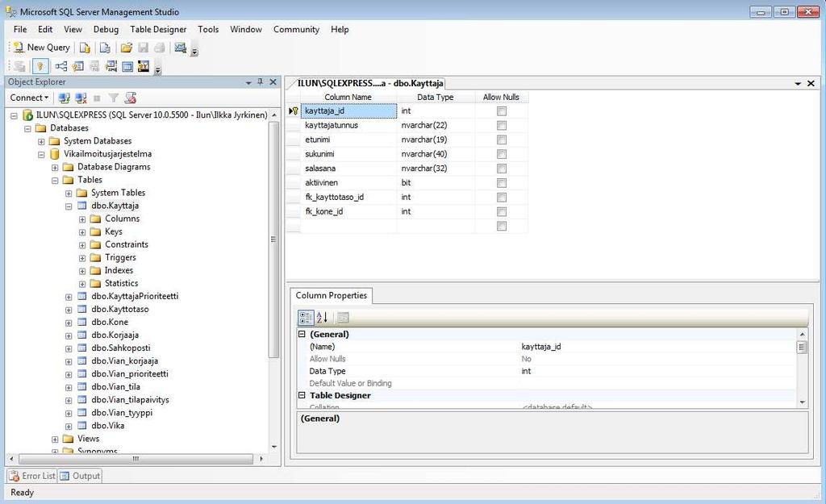Select the dbo.Sahkoposti table
826x504 pixels.
[121, 348]
